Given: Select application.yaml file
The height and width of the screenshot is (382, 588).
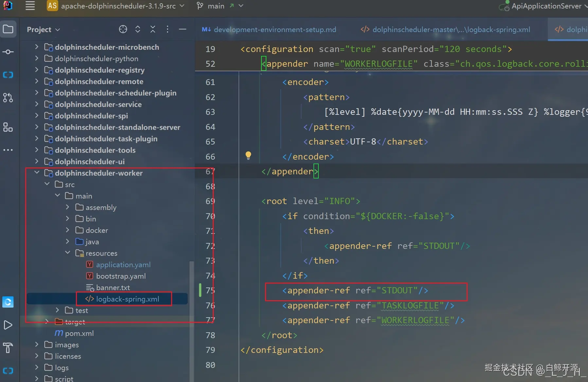Looking at the screenshot, I should 123,265.
